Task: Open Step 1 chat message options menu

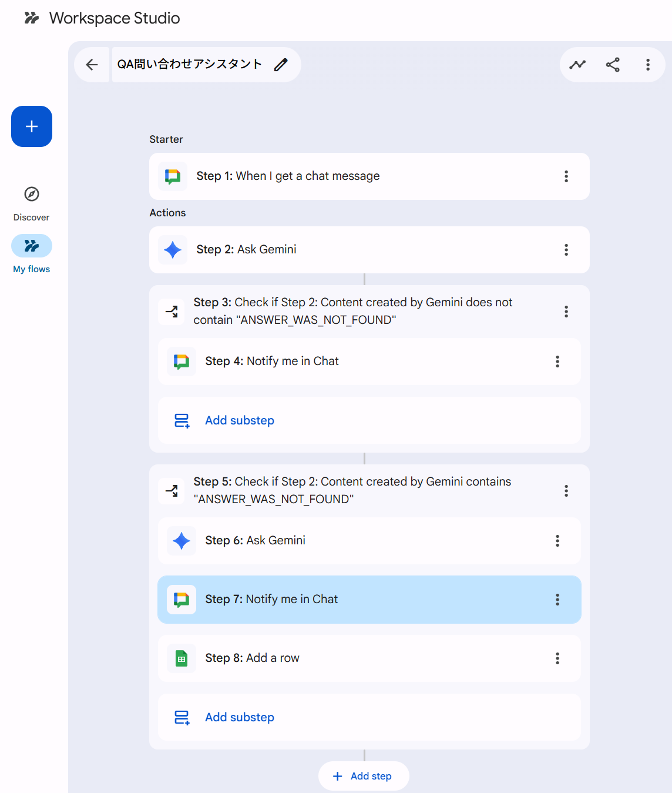Action: tap(566, 176)
